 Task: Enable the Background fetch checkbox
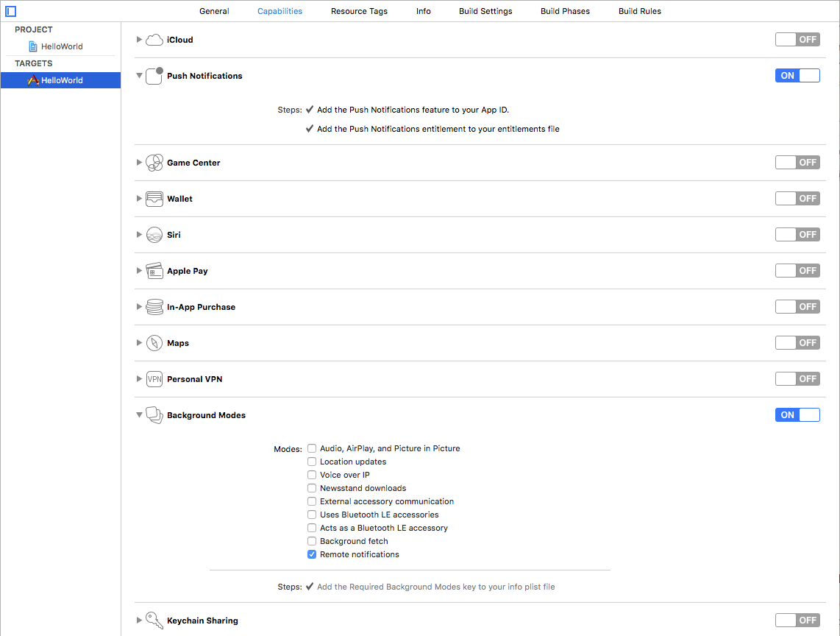(311, 541)
